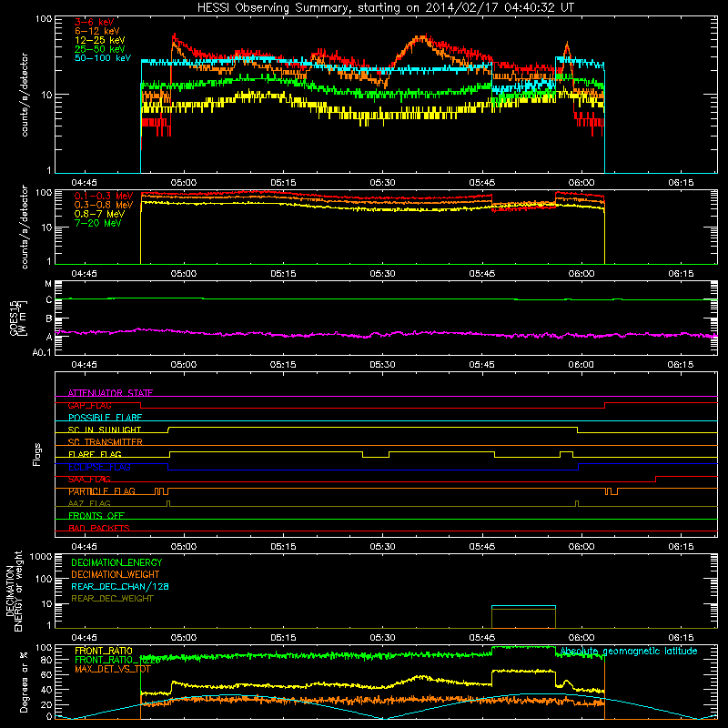
Task: Select the FRONTS_OFF flag label
Action: pyautogui.click(x=96, y=516)
